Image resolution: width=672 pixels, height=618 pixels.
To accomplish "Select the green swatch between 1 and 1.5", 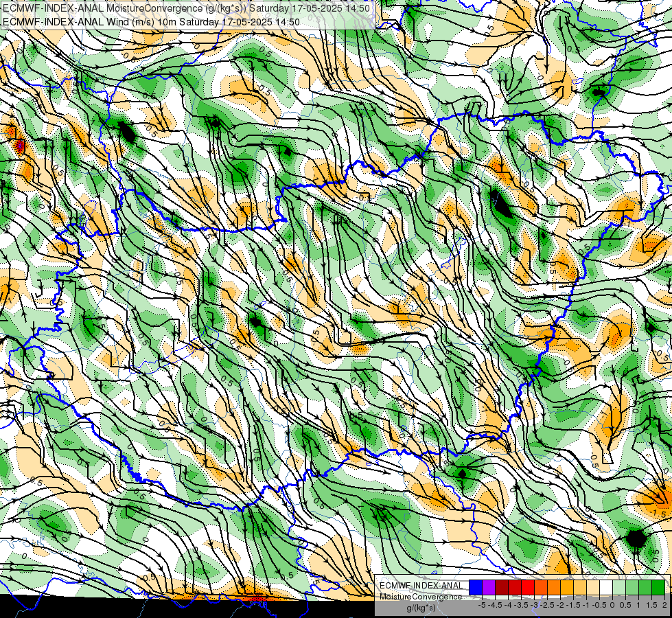I will (x=645, y=588).
